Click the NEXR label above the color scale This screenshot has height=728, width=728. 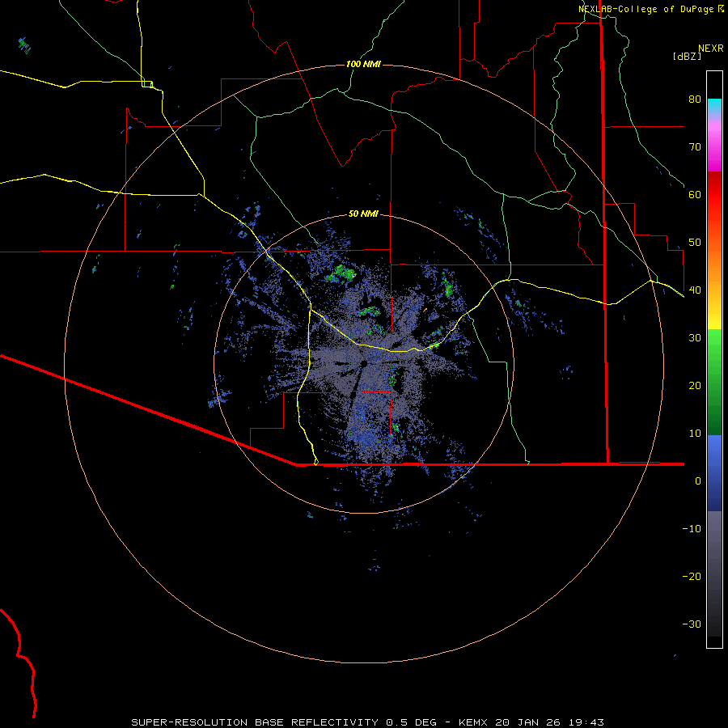(x=710, y=49)
